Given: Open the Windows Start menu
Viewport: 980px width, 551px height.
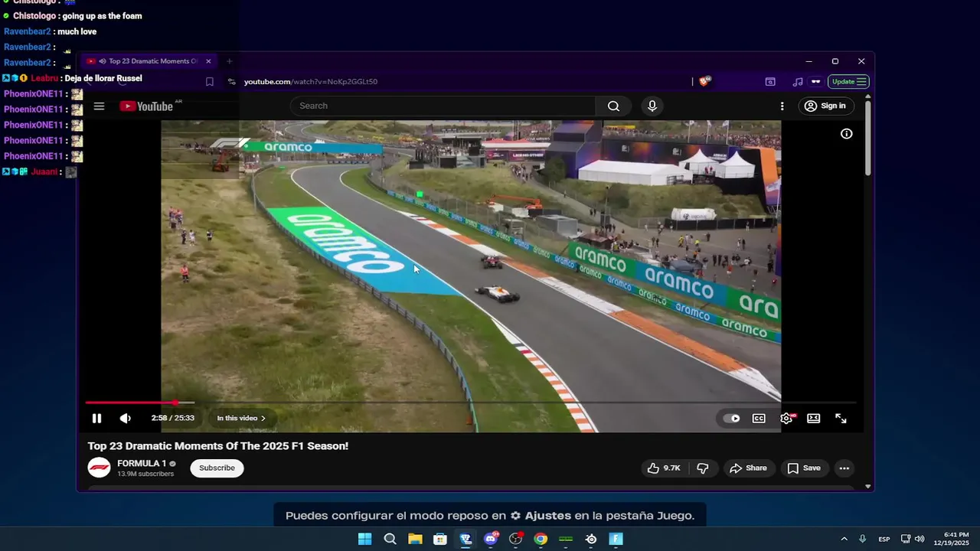Looking at the screenshot, I should [364, 539].
